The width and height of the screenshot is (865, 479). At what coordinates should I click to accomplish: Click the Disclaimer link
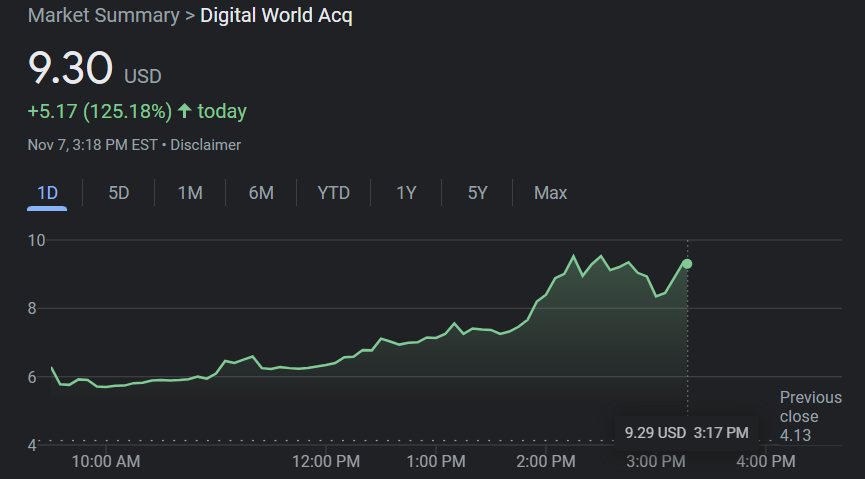pos(205,145)
